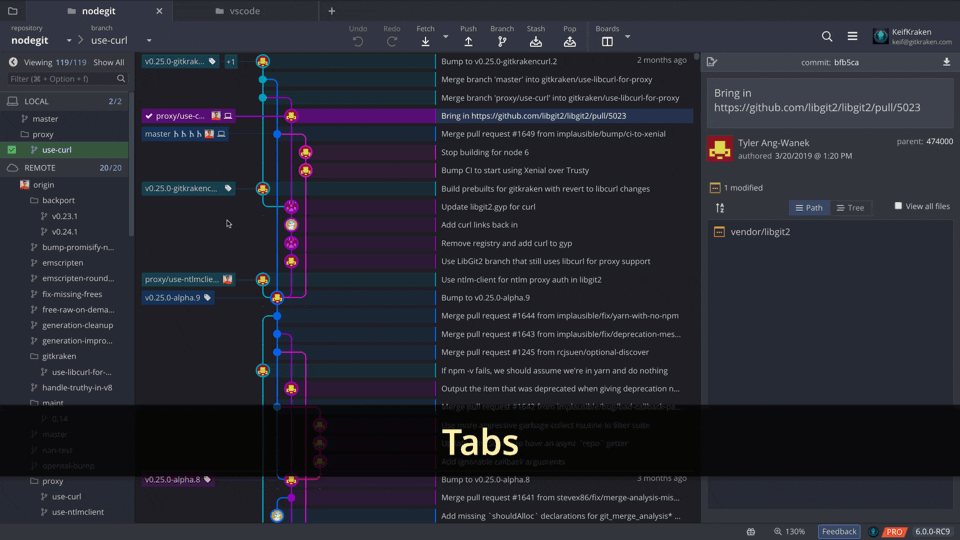Stash changes with the Stash icon

pos(536,42)
